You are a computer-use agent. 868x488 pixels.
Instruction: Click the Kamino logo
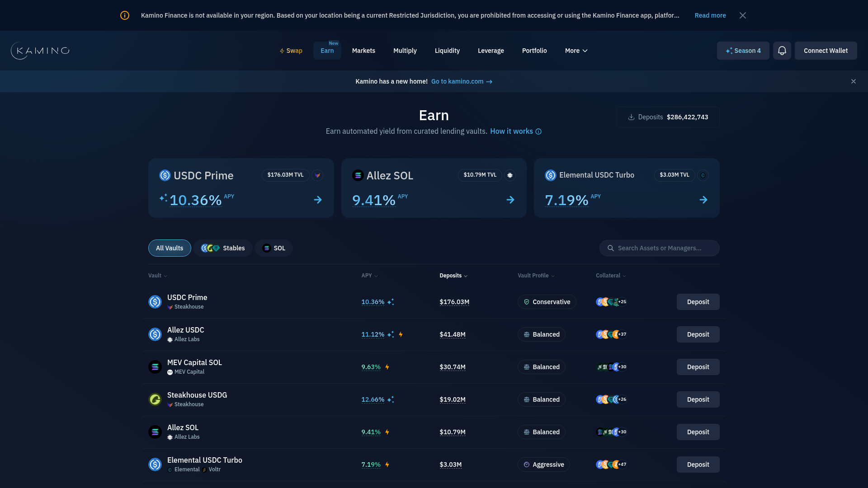click(x=40, y=51)
